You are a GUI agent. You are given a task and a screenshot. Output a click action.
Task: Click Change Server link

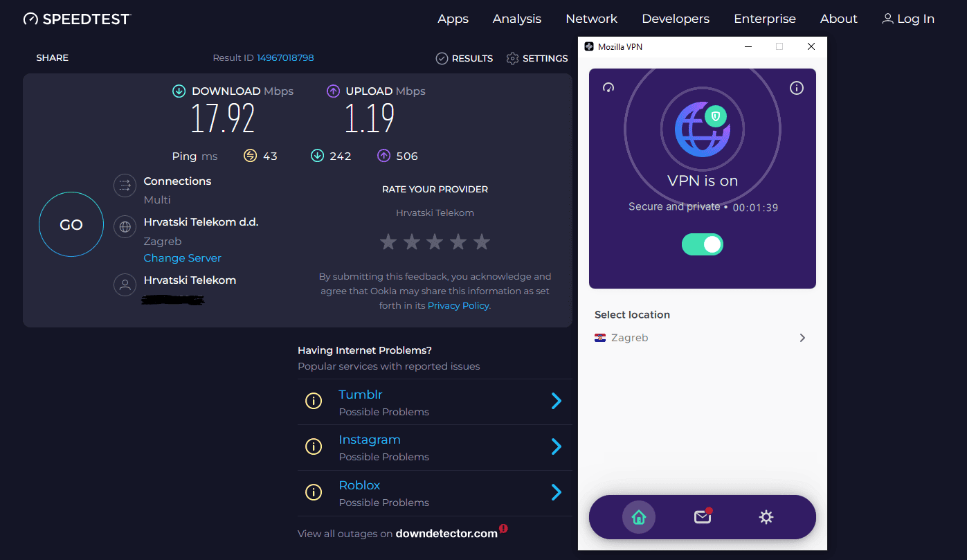click(x=183, y=258)
